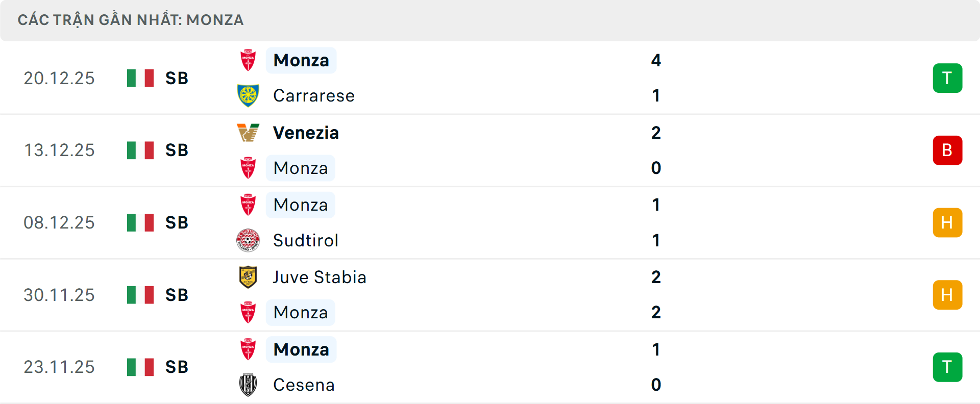
Task: Click orange H badge for Juve Stabia match
Action: coord(947,295)
